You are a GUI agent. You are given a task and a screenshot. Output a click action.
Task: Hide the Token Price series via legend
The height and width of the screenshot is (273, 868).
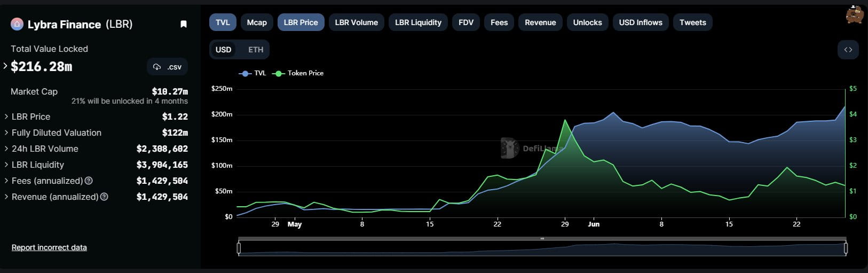(x=298, y=73)
